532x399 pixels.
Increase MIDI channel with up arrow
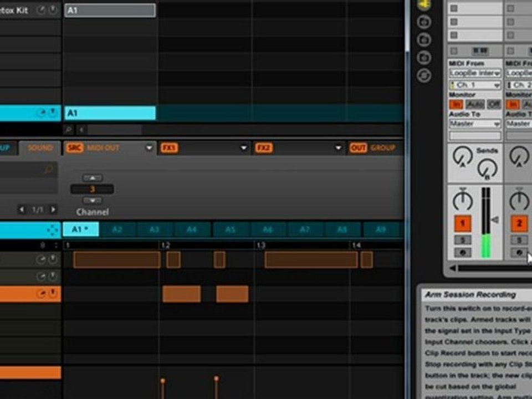tap(93, 178)
